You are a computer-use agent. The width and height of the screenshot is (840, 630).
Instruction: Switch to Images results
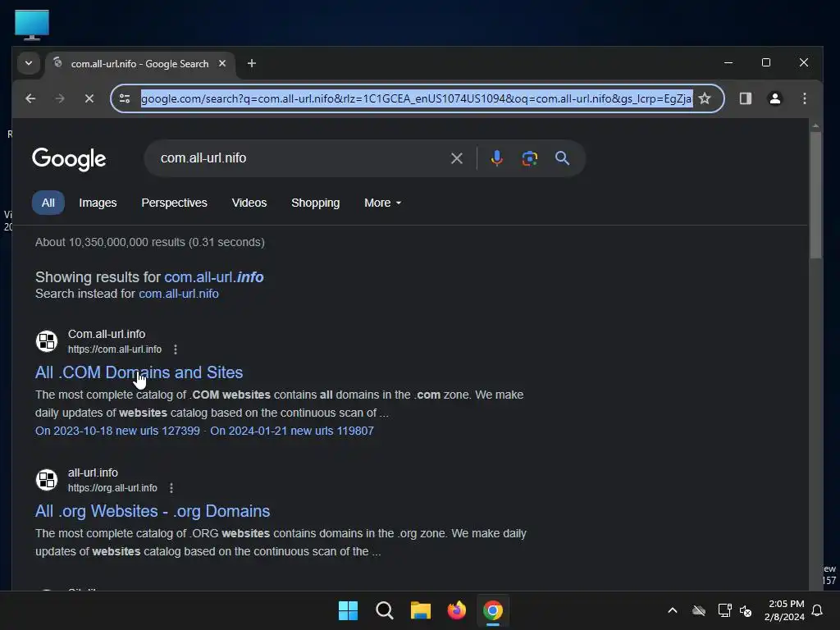[x=98, y=203]
